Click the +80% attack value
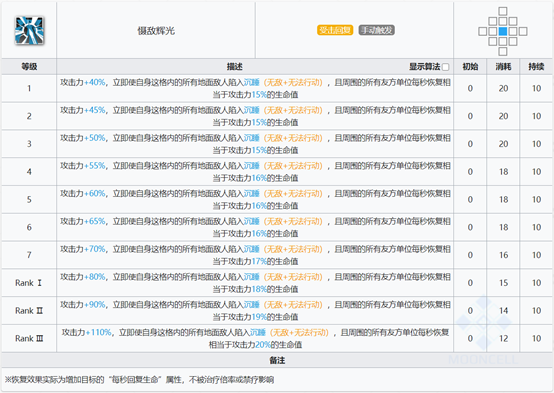 (95, 277)
